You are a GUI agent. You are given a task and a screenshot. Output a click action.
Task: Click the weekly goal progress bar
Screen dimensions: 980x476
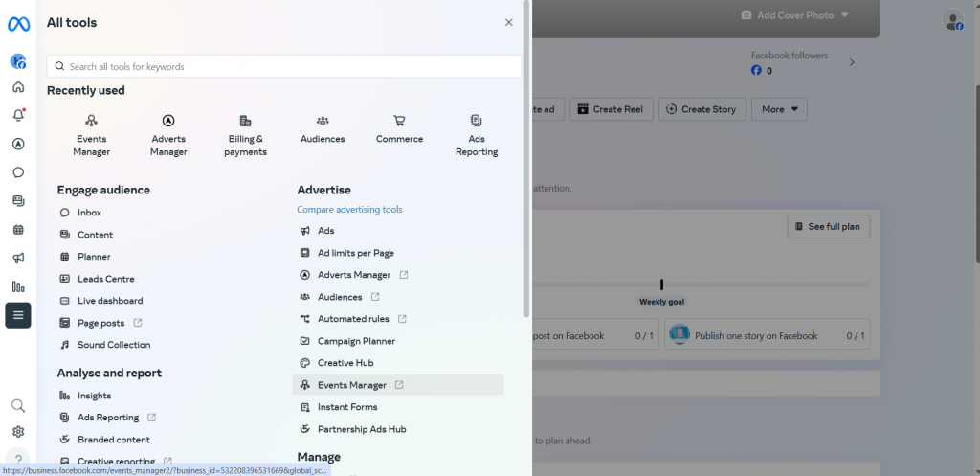(700, 284)
